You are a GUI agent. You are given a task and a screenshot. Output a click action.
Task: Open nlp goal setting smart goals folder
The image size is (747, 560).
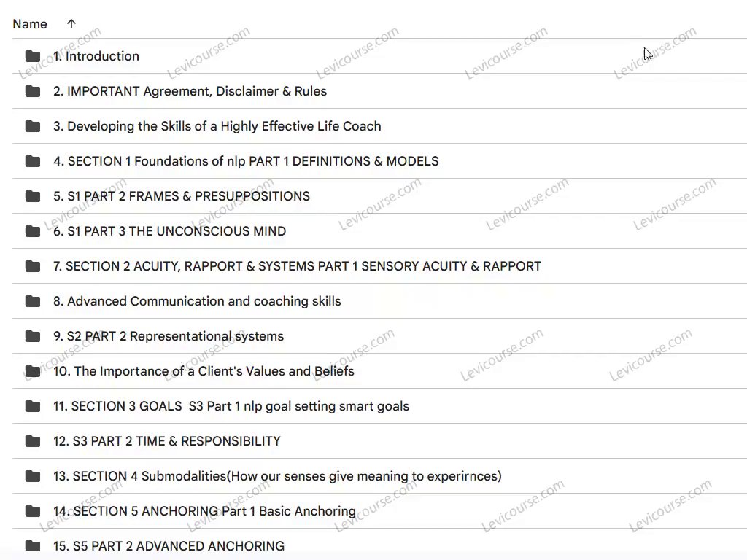[x=231, y=406]
